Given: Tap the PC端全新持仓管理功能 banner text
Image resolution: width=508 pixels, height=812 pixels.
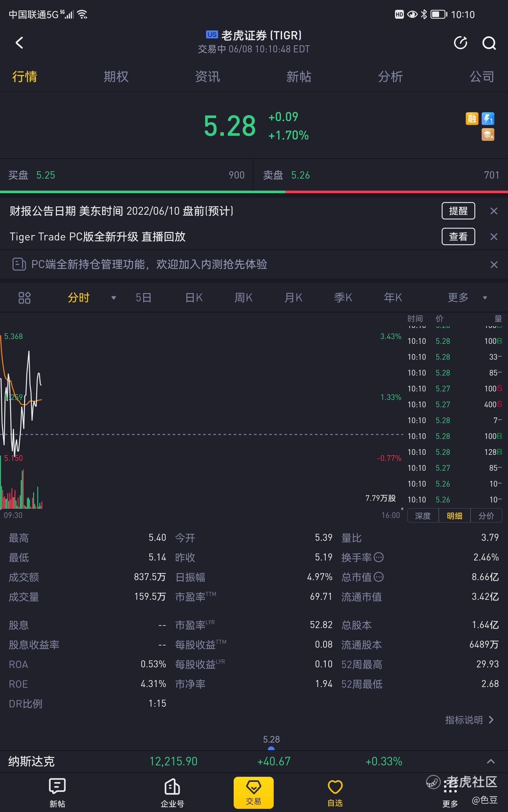Looking at the screenshot, I should [149, 265].
